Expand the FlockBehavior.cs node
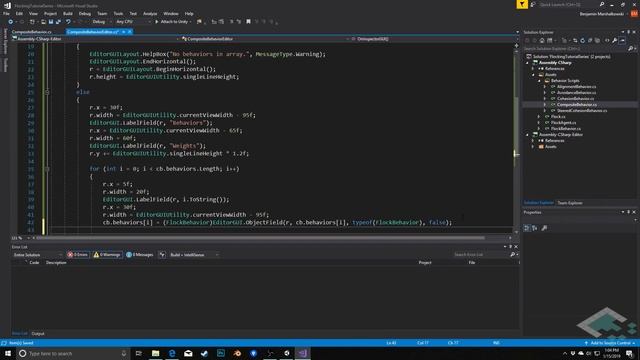The width and height of the screenshot is (640, 360). (x=539, y=129)
